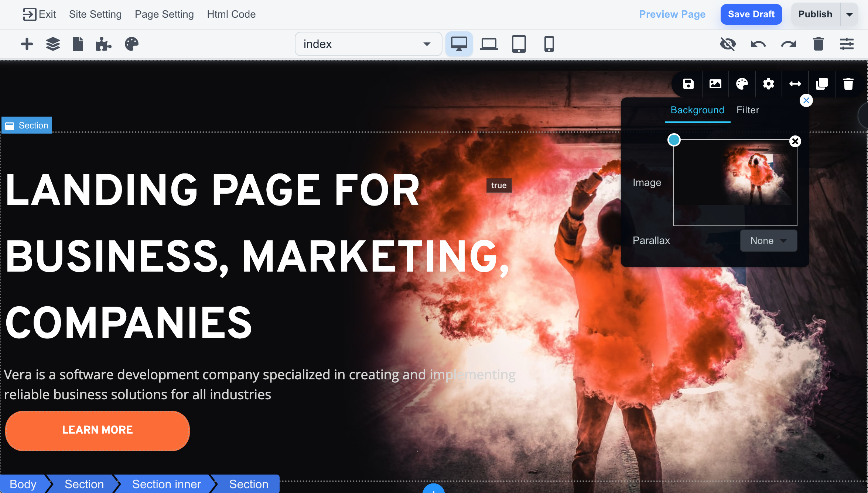Open the top toolbar palette icon
The image size is (868, 493).
coord(131,44)
